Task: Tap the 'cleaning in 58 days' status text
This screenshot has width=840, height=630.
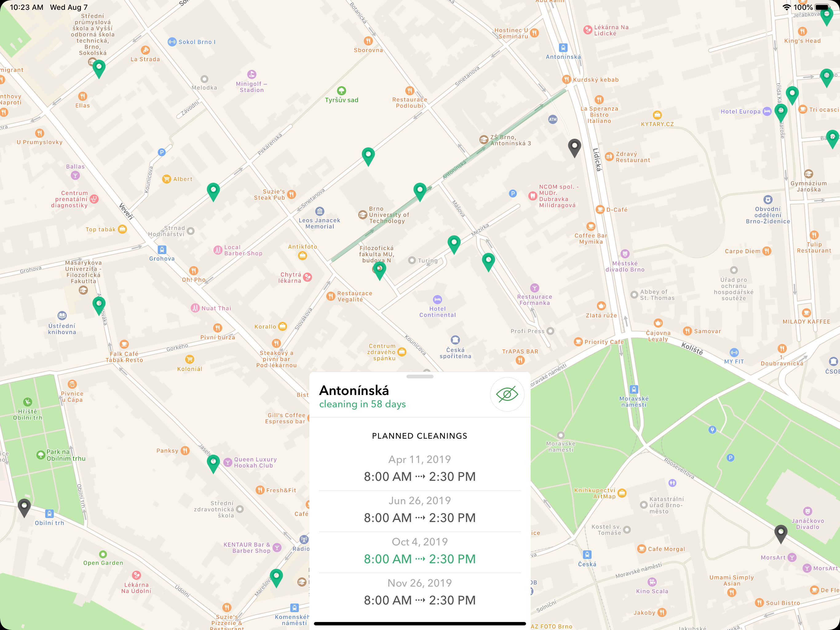Action: pyautogui.click(x=362, y=404)
